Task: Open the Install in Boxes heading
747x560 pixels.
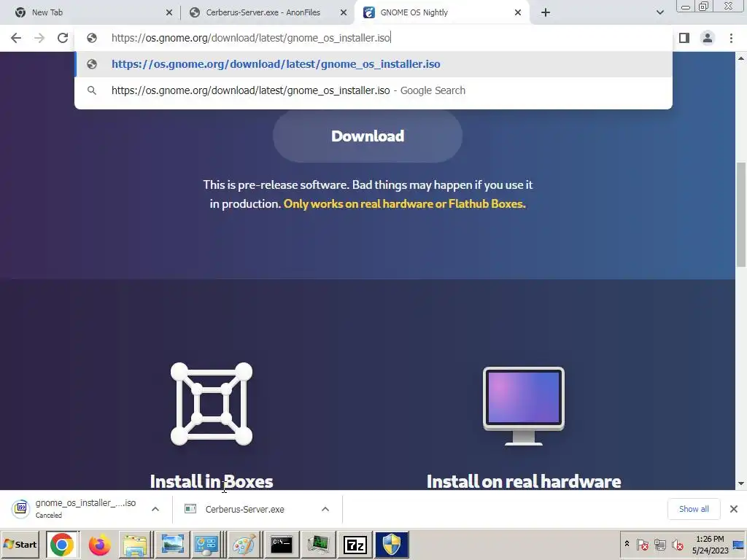Action: point(212,481)
